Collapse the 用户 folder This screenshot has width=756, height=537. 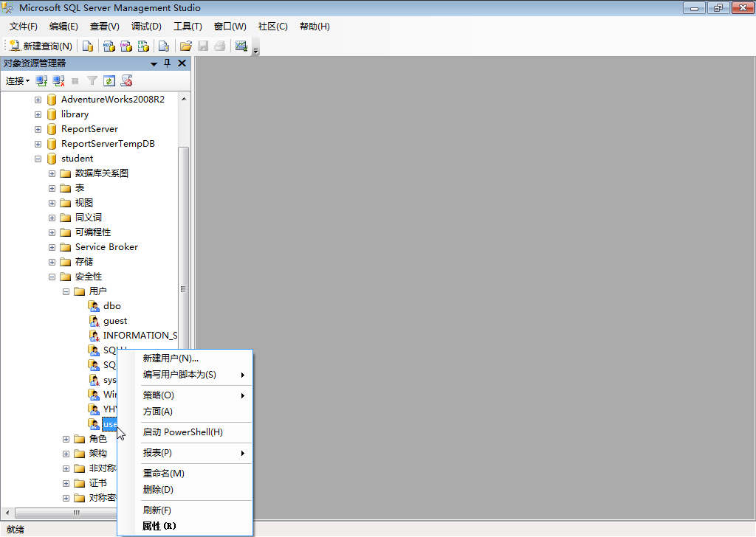pos(66,292)
